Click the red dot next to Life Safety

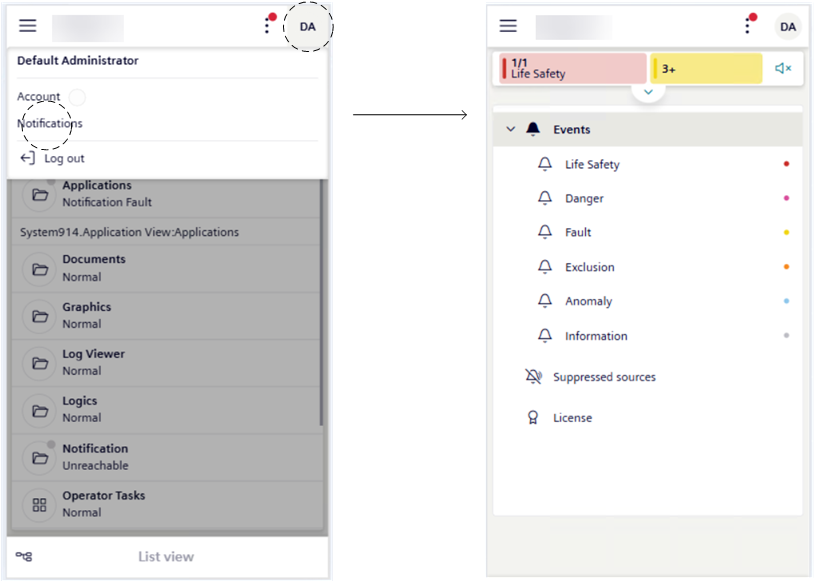787,164
